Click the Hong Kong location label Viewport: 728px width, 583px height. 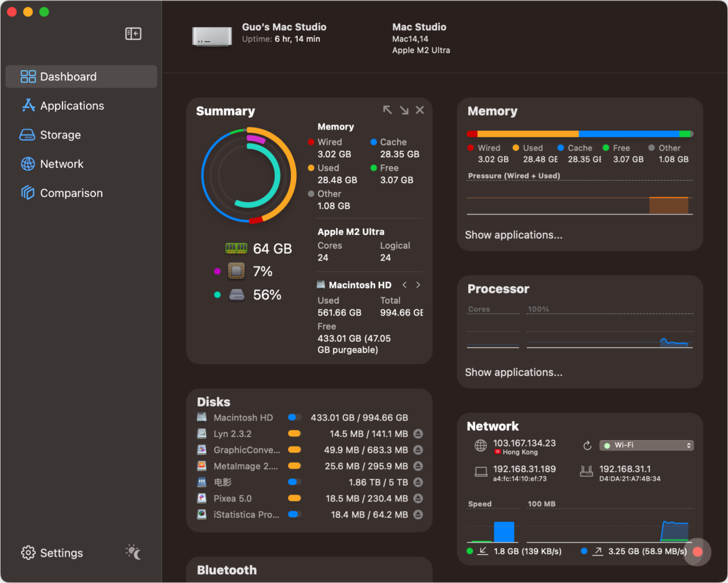click(520, 453)
